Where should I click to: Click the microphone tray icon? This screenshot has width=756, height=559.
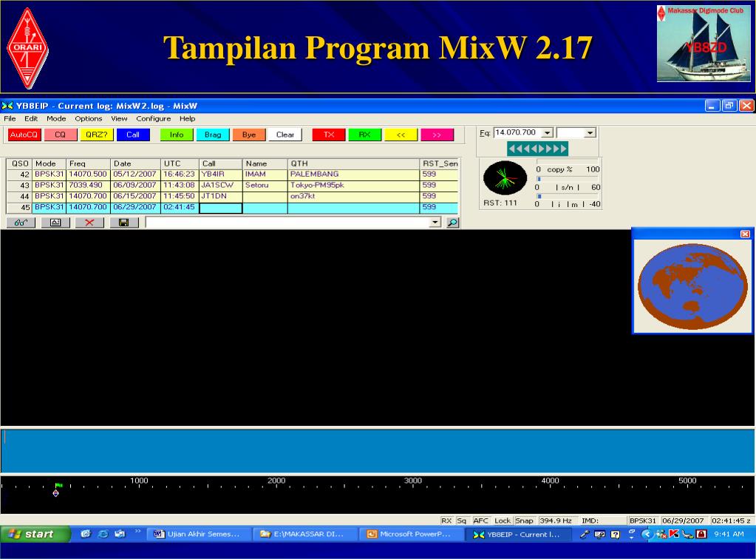coord(585,534)
